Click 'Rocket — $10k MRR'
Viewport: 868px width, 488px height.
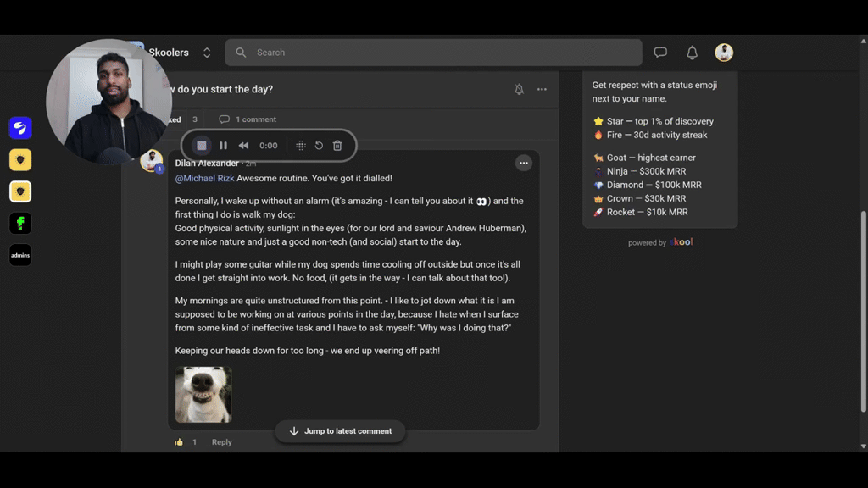tap(641, 212)
